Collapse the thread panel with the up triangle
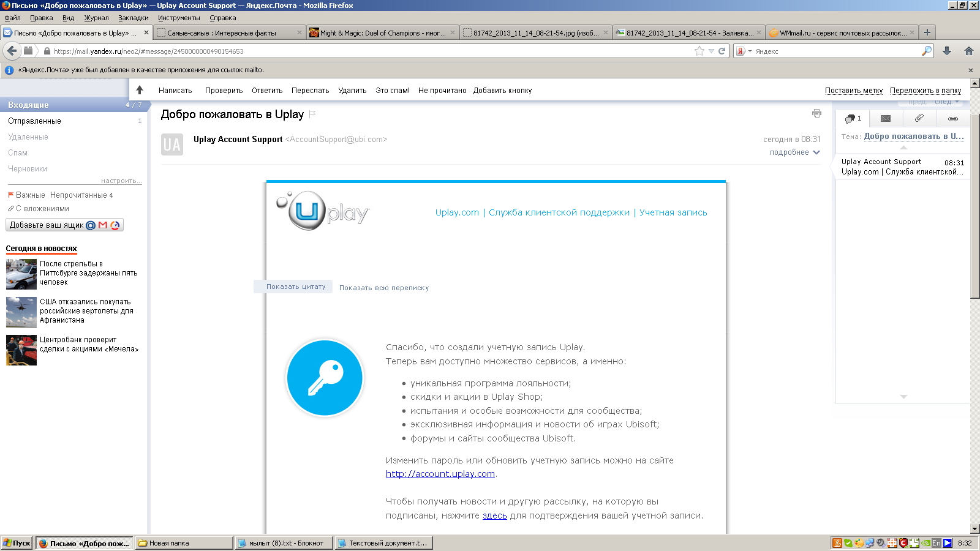 point(903,148)
